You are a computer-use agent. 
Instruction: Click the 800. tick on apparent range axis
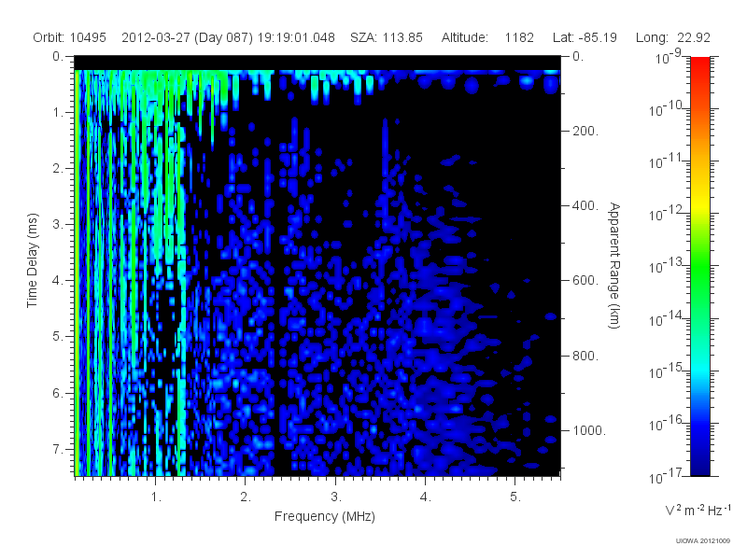tap(585, 356)
